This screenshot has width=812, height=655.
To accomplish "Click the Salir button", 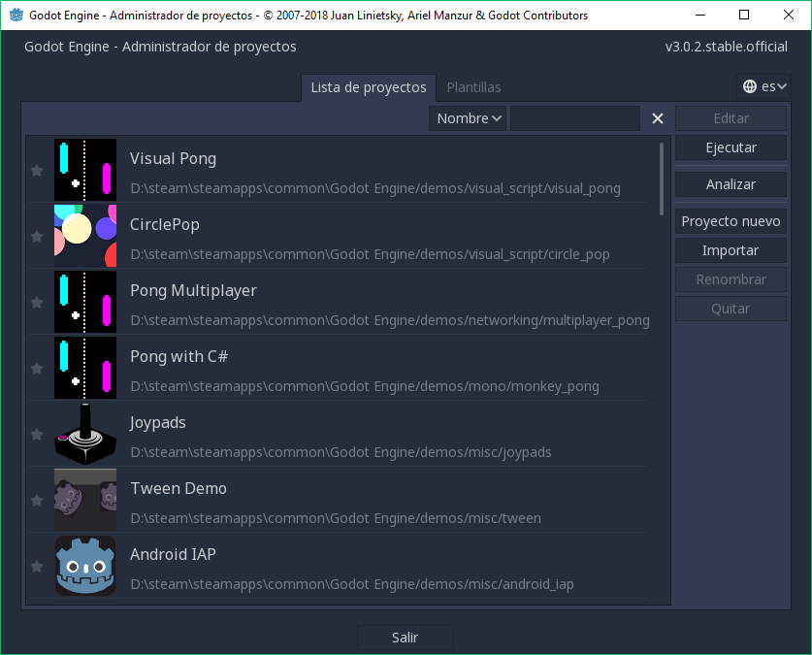I will pyautogui.click(x=405, y=638).
